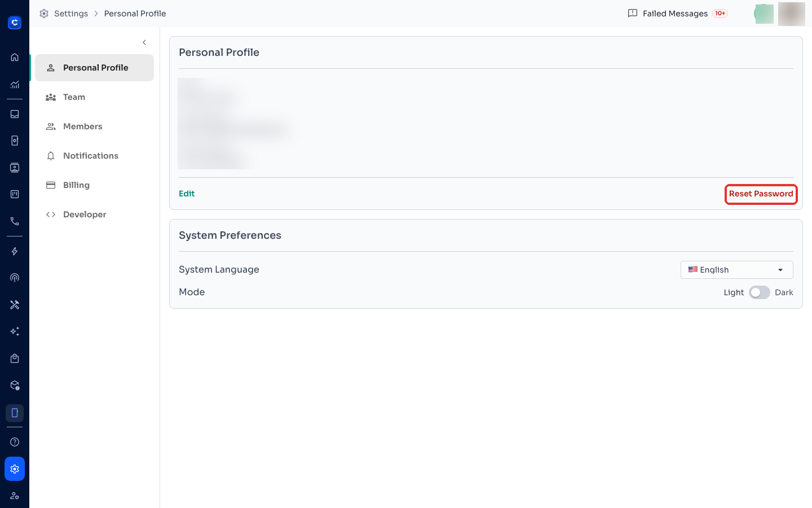Open the AI sparkles icon
The image size is (812, 508).
pos(15,331)
